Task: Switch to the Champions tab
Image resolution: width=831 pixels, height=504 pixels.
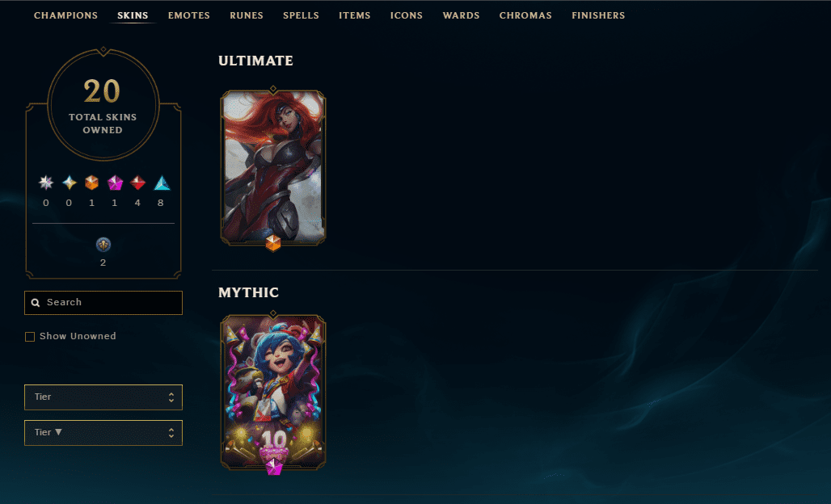Action: coord(65,15)
